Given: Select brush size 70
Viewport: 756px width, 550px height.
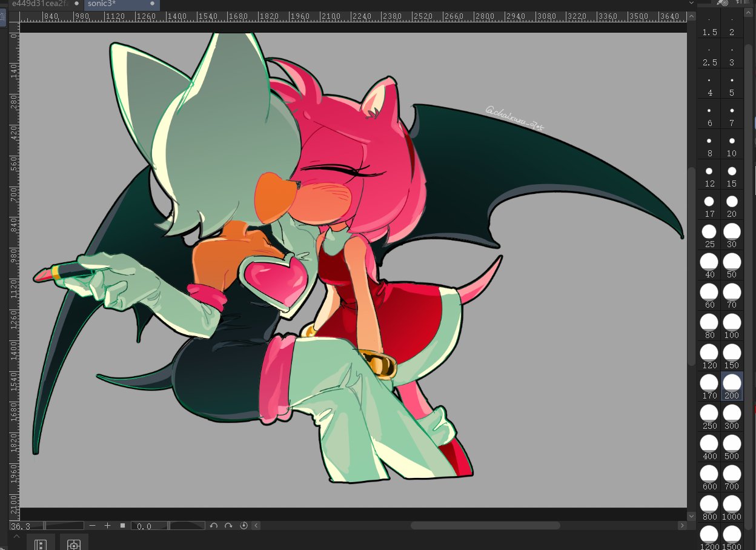Looking at the screenshot, I should click(x=732, y=296).
